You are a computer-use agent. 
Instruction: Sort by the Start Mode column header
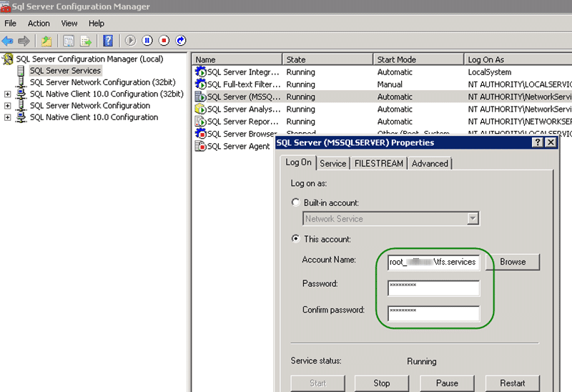coord(419,59)
